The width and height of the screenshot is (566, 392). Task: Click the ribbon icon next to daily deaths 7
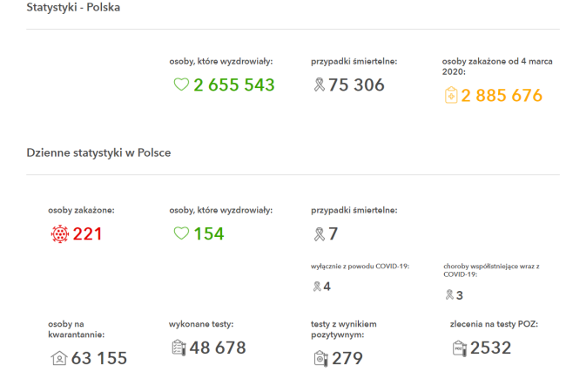tap(319, 233)
